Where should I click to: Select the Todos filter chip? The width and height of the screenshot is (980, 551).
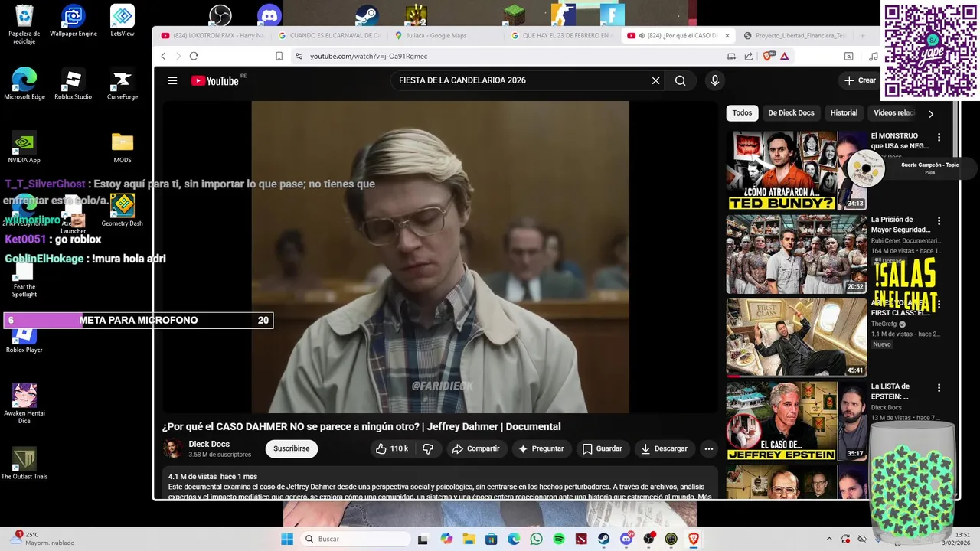point(742,113)
